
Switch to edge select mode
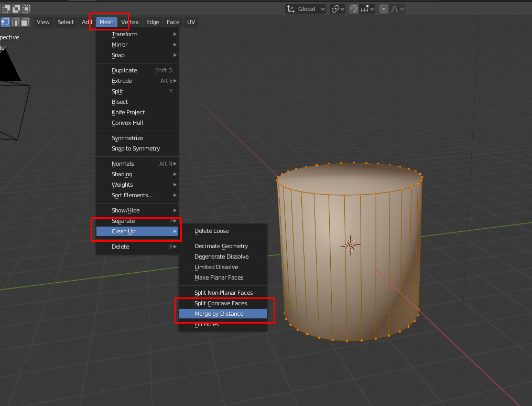click(16, 22)
